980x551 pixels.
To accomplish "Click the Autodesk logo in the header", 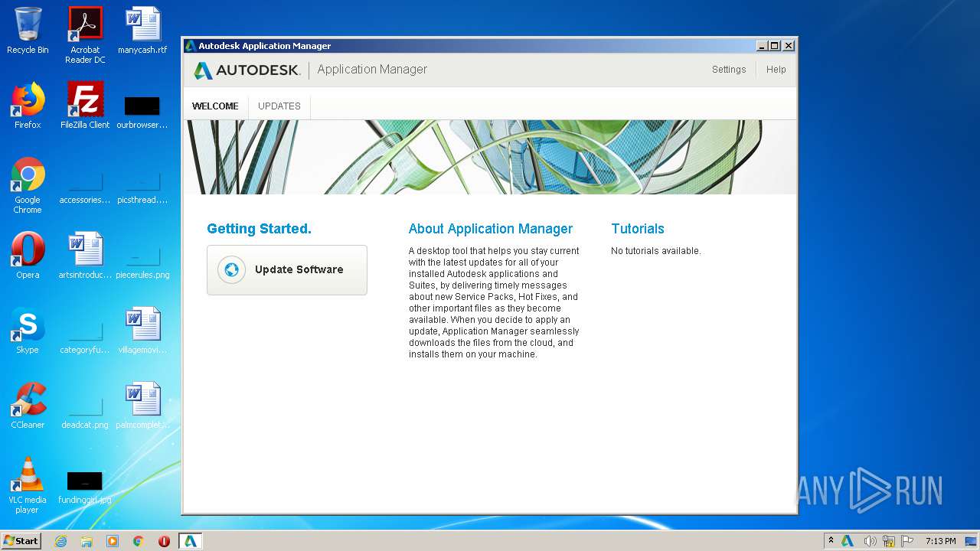I will pyautogui.click(x=247, y=70).
